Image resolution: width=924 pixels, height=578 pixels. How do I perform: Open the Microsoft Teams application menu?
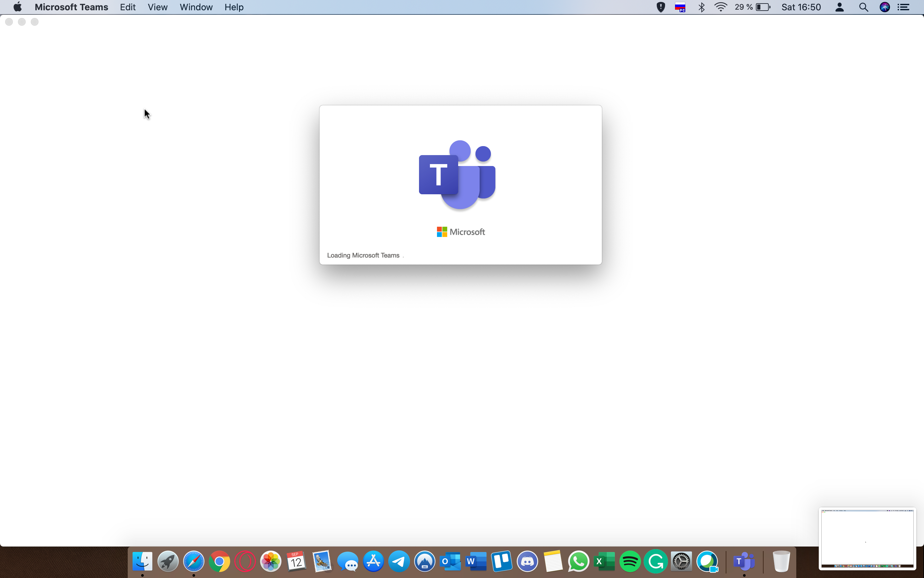click(x=72, y=7)
